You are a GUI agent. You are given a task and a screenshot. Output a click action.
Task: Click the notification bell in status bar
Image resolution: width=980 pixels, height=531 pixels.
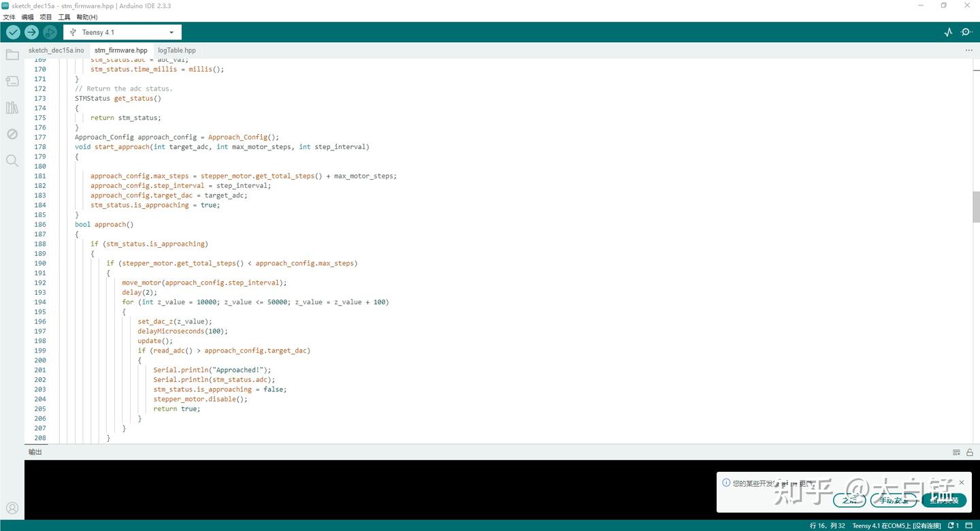(953, 526)
